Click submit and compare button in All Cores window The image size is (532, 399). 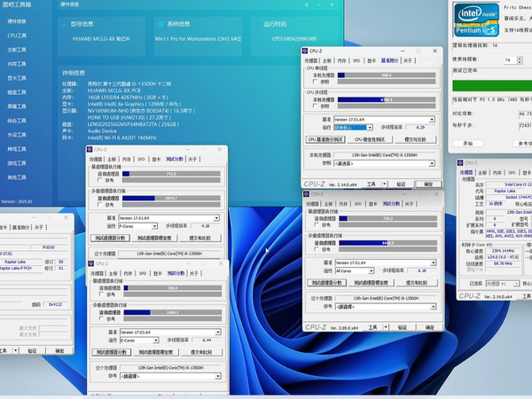(417, 283)
